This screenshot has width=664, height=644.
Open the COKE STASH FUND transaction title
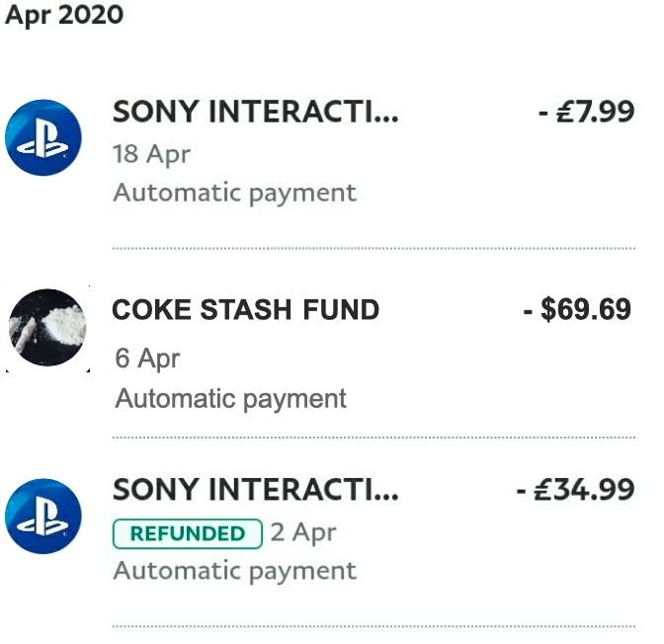246,310
